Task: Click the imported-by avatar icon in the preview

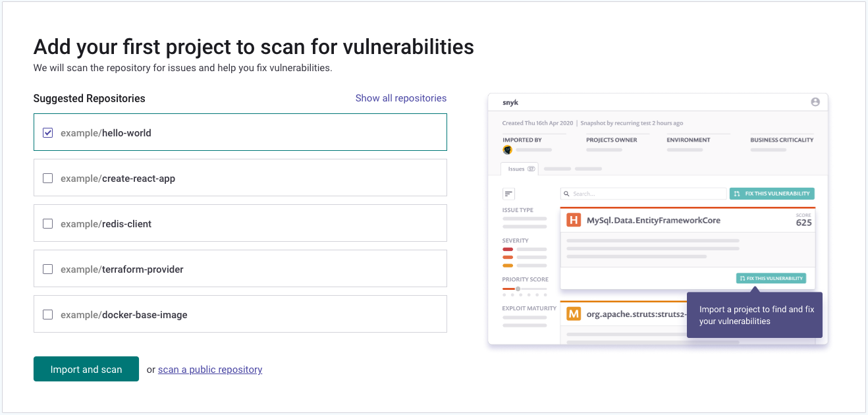Action: [x=507, y=150]
